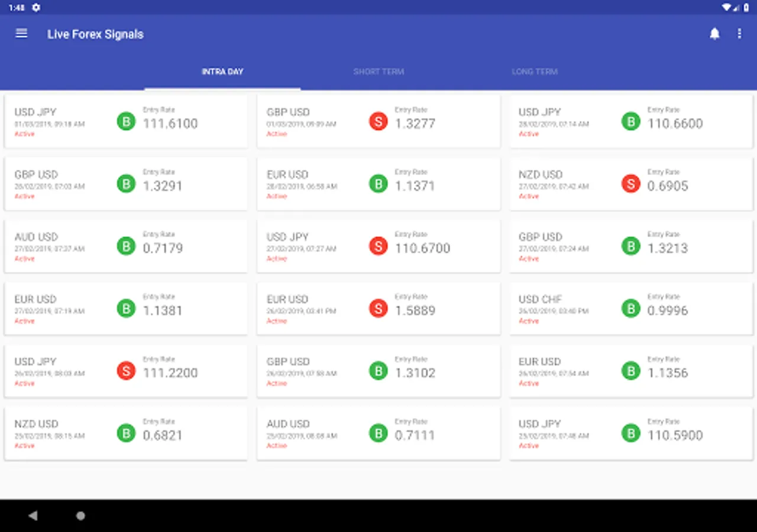757x532 pixels.
Task: Open the hamburger navigation menu
Action: click(21, 34)
